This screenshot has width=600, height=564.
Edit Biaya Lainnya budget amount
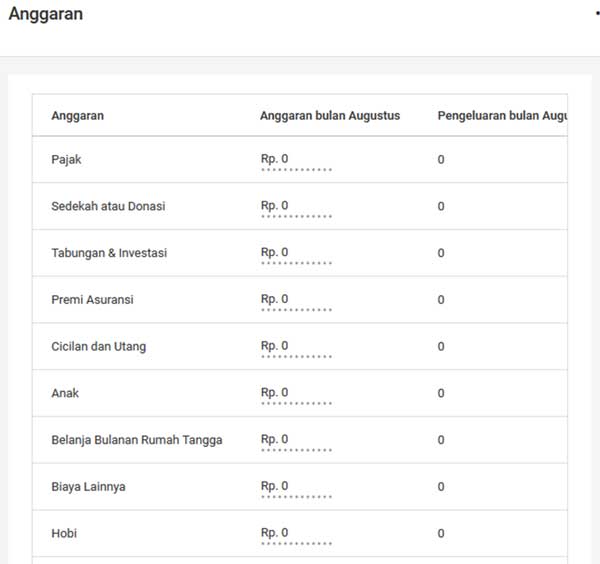tap(275, 486)
